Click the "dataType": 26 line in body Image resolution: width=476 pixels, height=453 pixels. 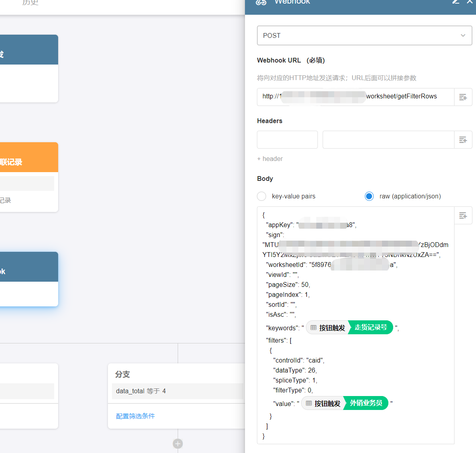click(x=295, y=370)
